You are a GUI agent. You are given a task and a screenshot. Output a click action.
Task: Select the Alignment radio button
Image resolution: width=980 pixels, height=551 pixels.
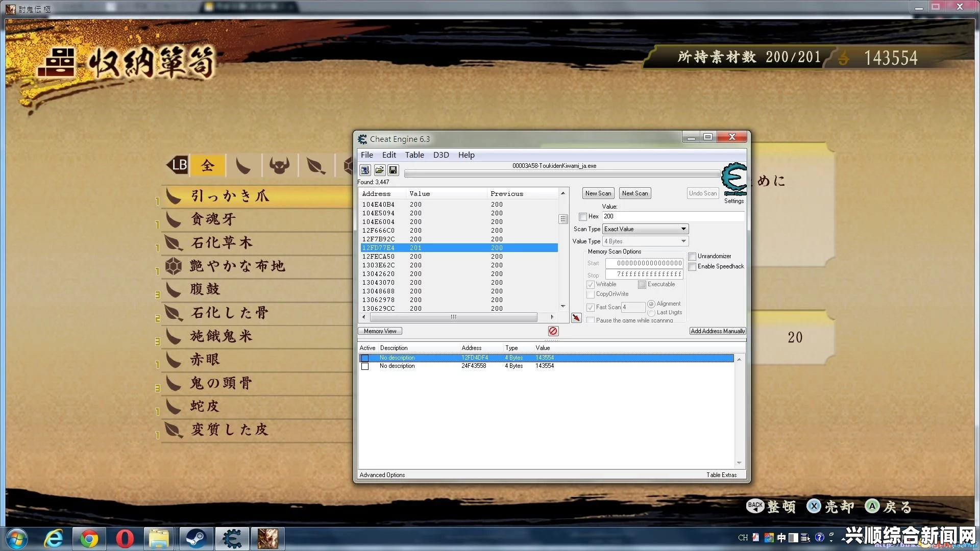coord(651,304)
